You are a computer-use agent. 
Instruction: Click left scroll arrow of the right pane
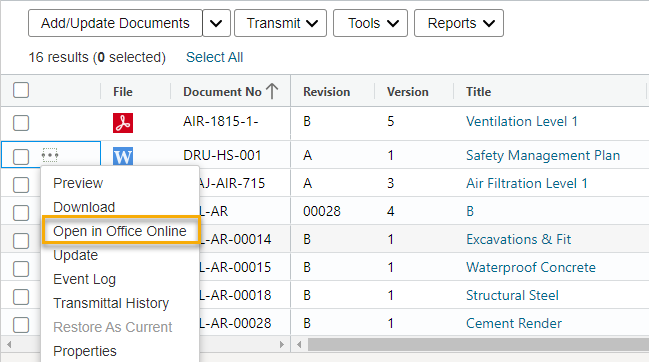(299, 344)
